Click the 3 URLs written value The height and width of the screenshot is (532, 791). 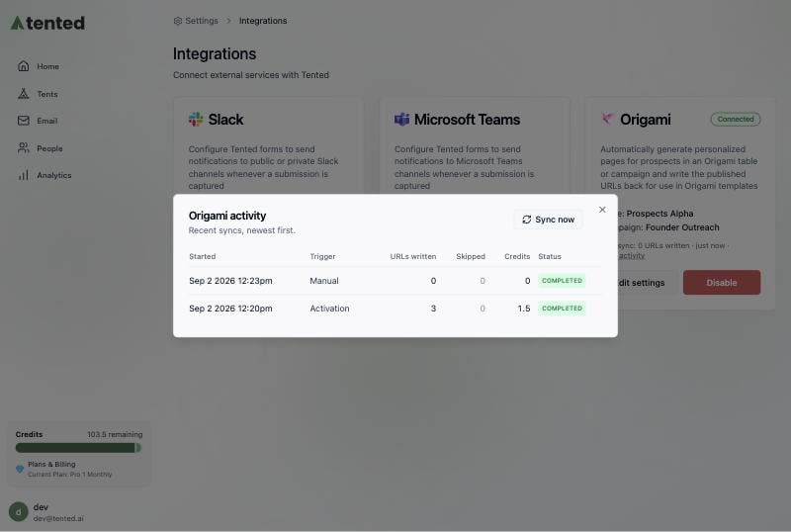[433, 309]
